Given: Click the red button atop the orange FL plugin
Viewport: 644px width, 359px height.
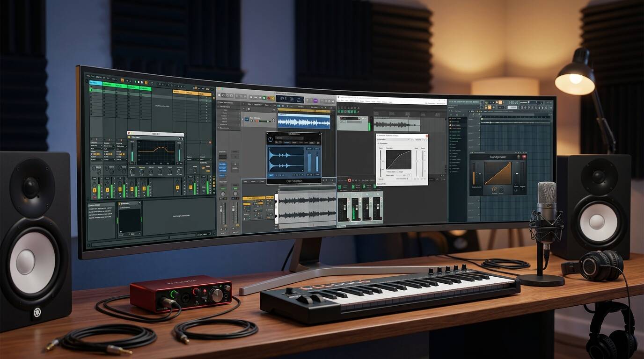Looking at the screenshot, I should coord(524,157).
